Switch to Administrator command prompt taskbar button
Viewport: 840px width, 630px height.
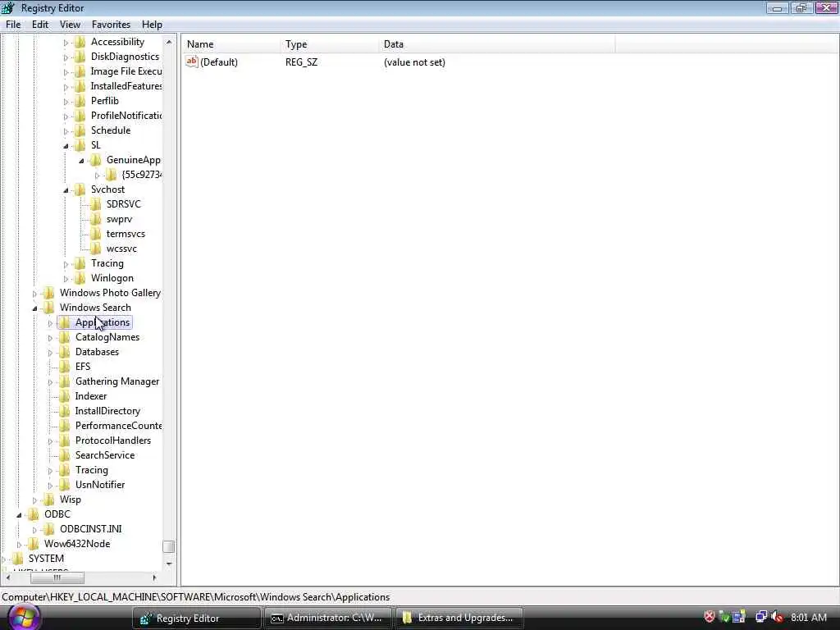[x=328, y=619]
